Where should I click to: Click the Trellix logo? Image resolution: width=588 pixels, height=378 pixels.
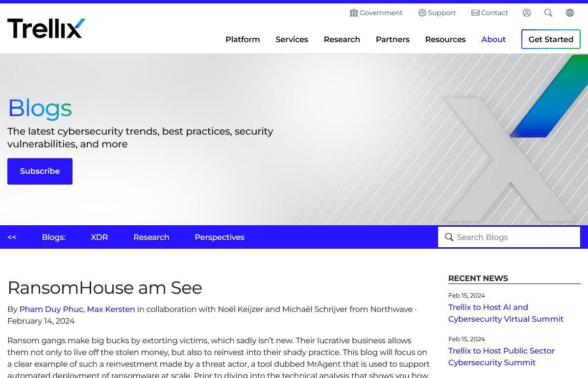point(47,28)
